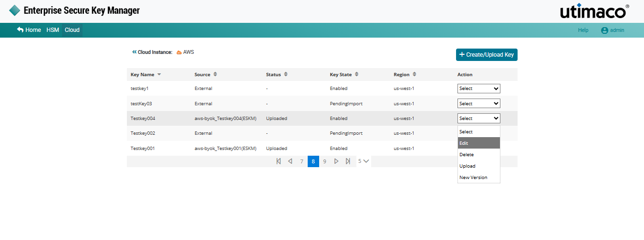644x240 pixels.
Task: Click us-west-1 region for Testkey001
Action: (x=404, y=148)
